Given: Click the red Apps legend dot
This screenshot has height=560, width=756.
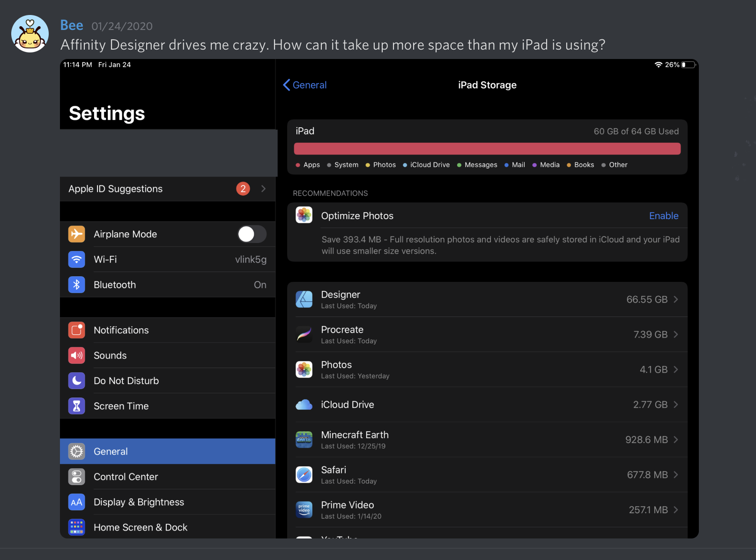Looking at the screenshot, I should point(298,165).
